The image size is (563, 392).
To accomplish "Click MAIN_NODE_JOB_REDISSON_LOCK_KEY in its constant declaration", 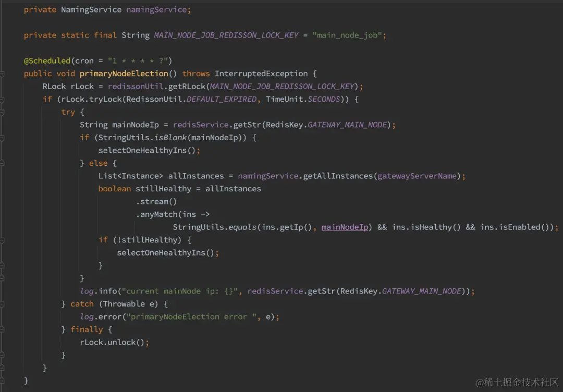I will pyautogui.click(x=226, y=35).
